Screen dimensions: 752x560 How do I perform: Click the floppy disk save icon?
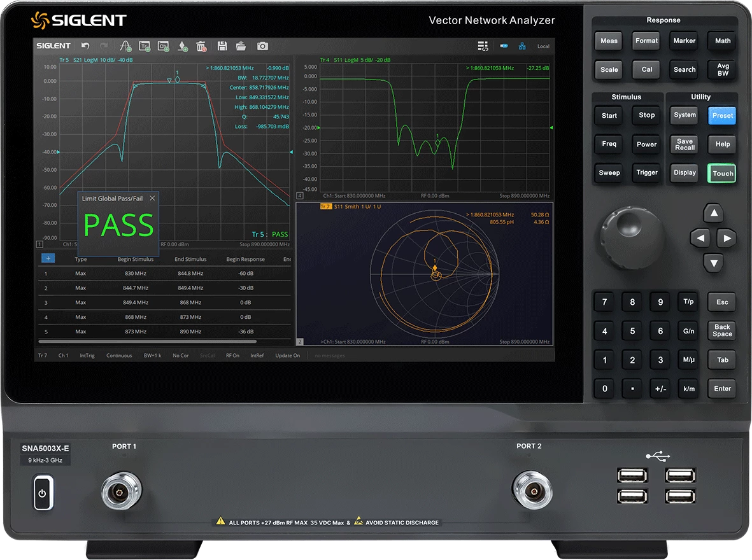(222, 46)
